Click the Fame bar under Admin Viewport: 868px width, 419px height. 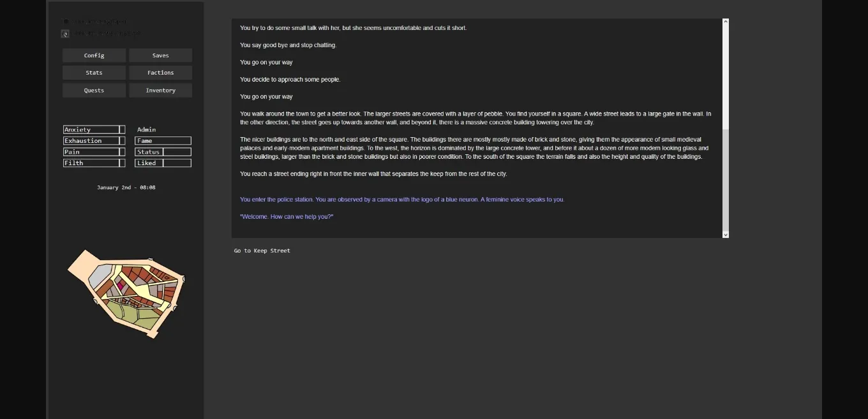(162, 140)
